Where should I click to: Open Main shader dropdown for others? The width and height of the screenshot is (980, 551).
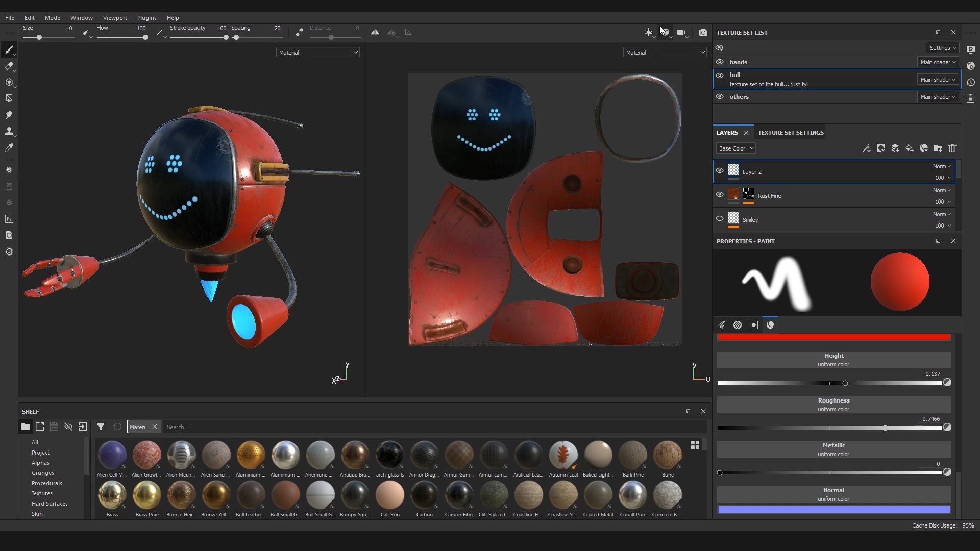click(938, 97)
